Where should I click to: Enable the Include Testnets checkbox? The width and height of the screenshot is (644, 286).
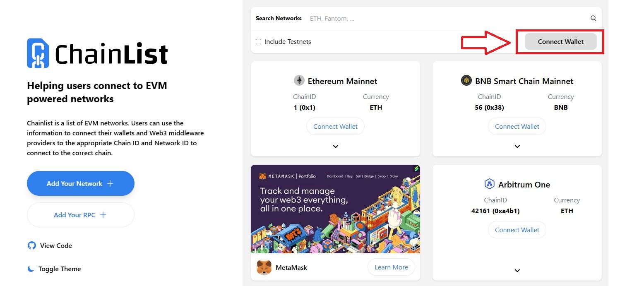pos(259,41)
